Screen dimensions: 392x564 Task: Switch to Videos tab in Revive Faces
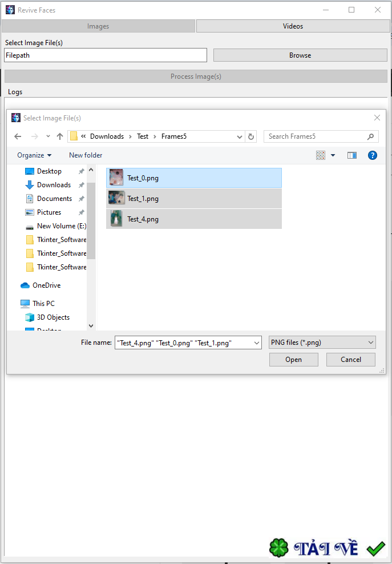tap(293, 26)
